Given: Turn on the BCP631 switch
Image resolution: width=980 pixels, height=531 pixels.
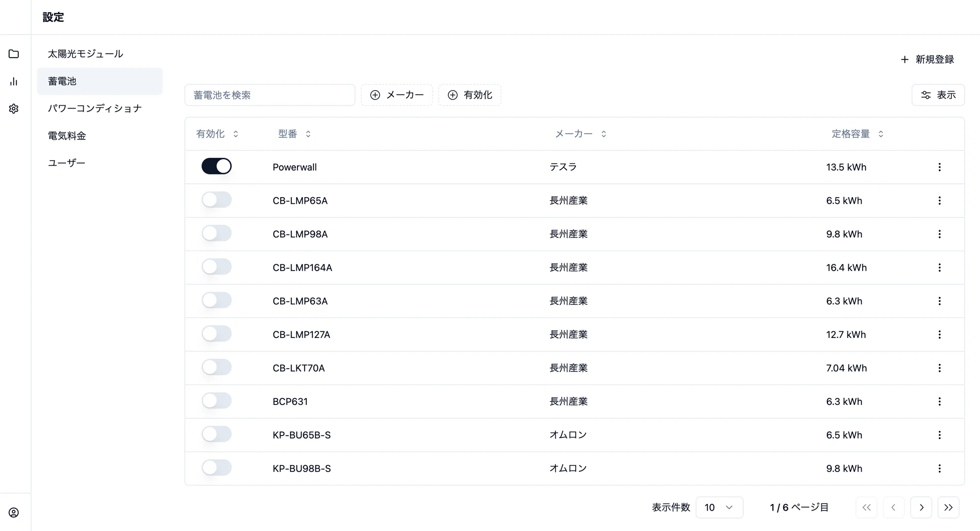Looking at the screenshot, I should point(216,400).
